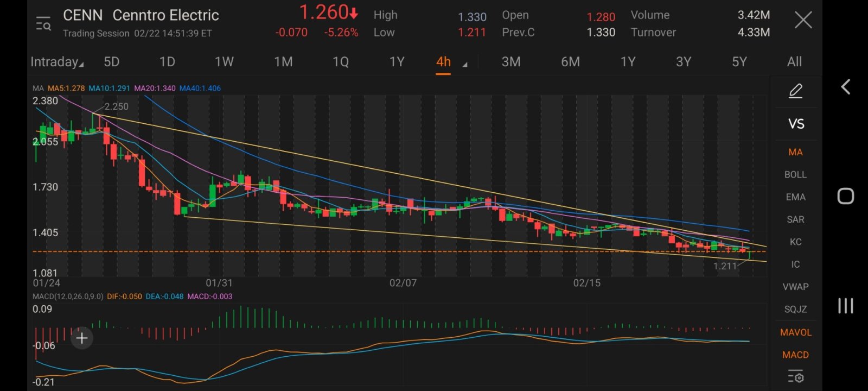Tap the MA5:1.278 legend label
Image resolution: width=868 pixels, height=391 pixels.
[x=66, y=88]
